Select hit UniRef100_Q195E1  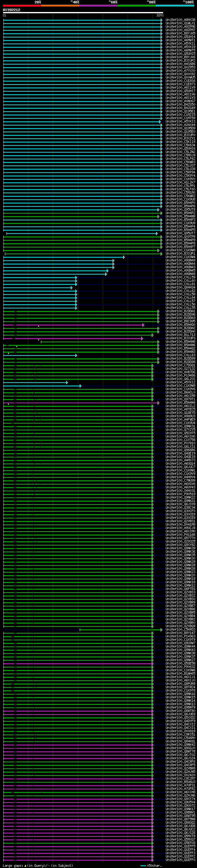pos(180,111)
